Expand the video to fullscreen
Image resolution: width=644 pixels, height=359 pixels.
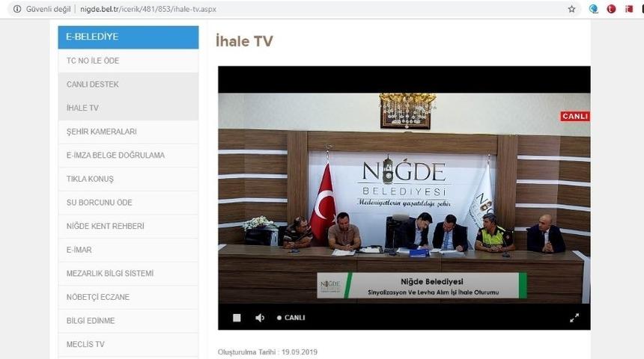(x=574, y=318)
